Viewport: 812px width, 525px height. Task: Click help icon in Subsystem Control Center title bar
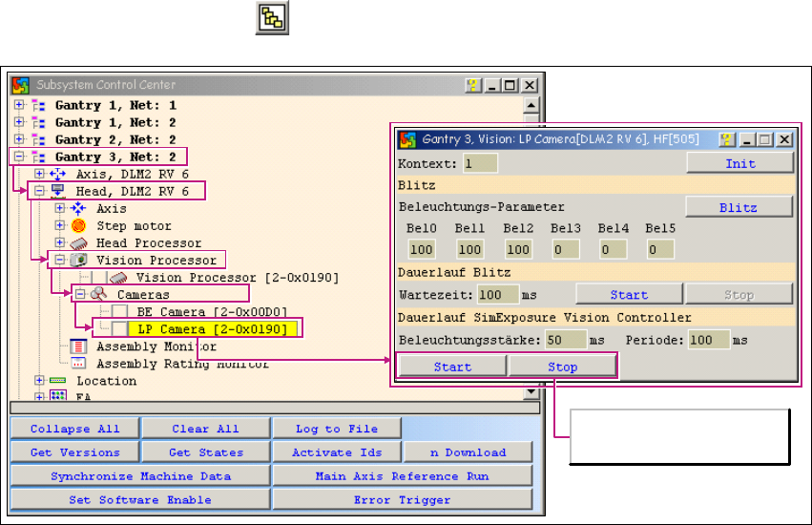tap(472, 85)
